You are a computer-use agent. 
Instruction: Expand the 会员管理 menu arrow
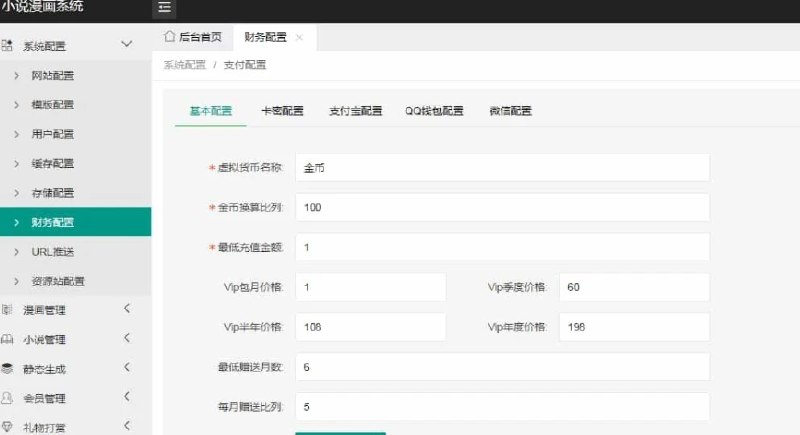click(127, 396)
